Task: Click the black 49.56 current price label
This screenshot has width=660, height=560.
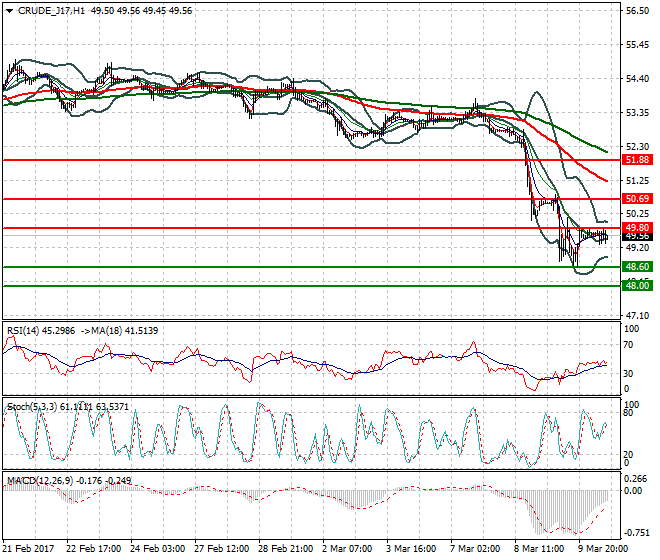Action: [637, 237]
